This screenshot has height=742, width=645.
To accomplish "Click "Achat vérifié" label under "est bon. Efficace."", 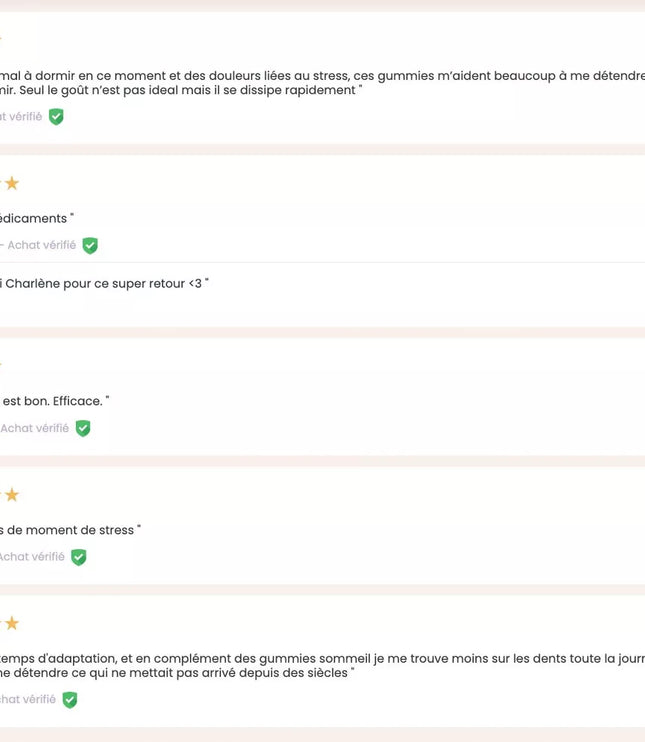I will click(x=35, y=428).
